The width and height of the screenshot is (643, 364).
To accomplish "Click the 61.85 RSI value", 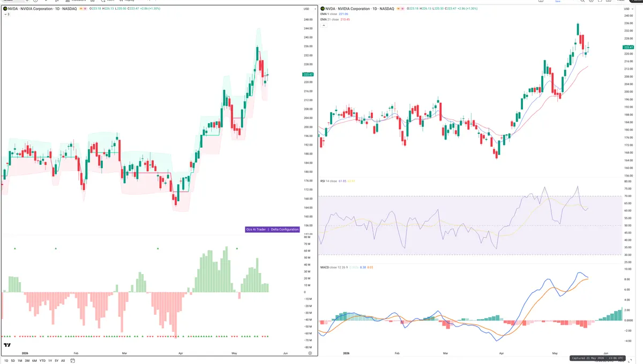I will tap(342, 181).
